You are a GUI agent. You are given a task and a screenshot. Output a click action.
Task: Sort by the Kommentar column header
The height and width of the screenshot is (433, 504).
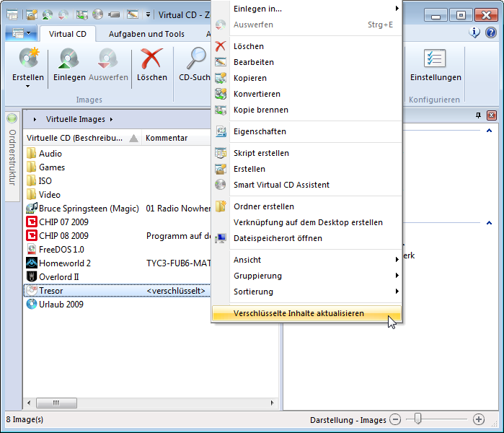click(x=176, y=138)
